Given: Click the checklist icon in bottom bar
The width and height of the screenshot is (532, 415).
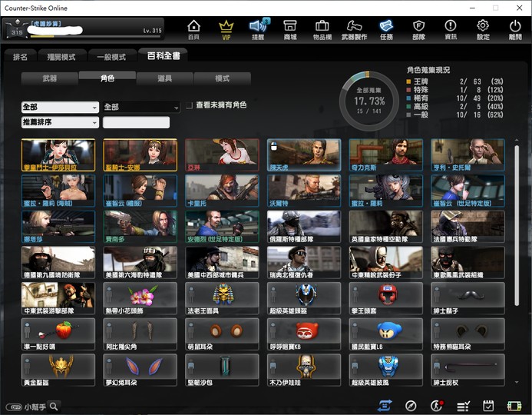Looking at the screenshot, I should click(x=463, y=406).
